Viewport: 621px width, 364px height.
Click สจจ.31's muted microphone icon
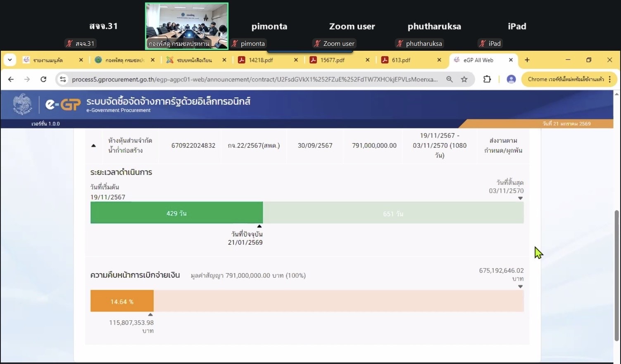(69, 43)
